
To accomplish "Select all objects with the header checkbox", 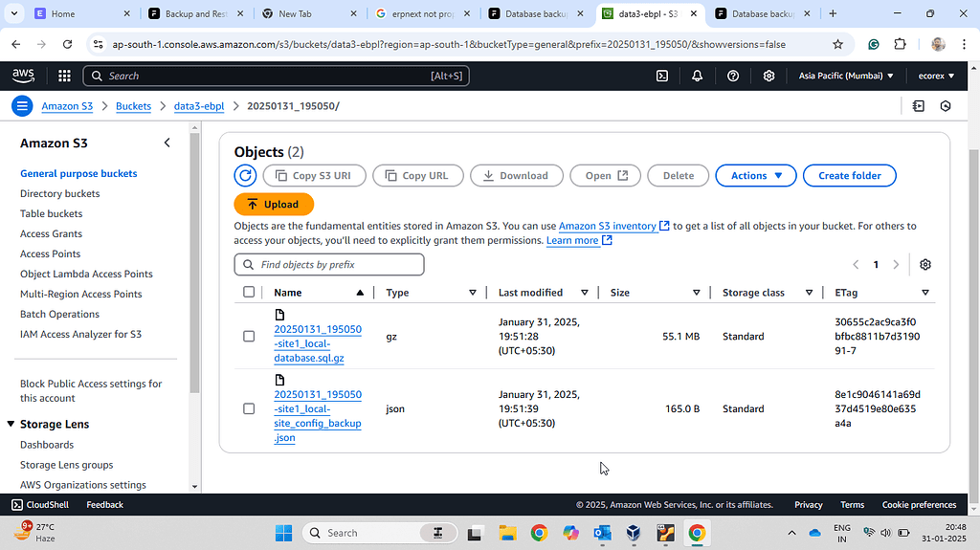I will [249, 292].
